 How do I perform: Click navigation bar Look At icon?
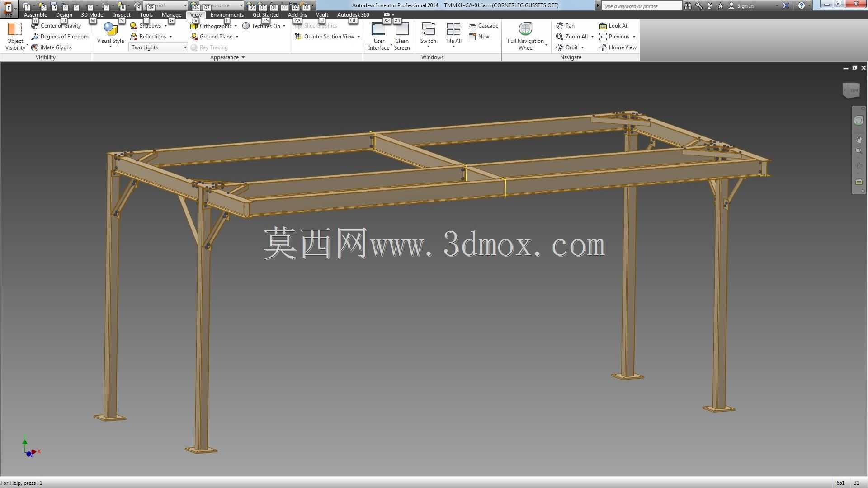click(859, 182)
